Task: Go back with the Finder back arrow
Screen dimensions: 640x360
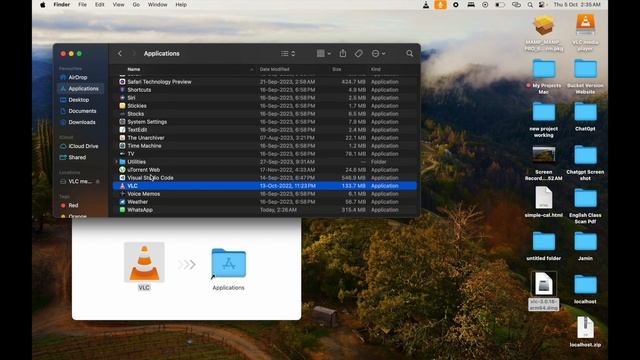Action: point(120,53)
